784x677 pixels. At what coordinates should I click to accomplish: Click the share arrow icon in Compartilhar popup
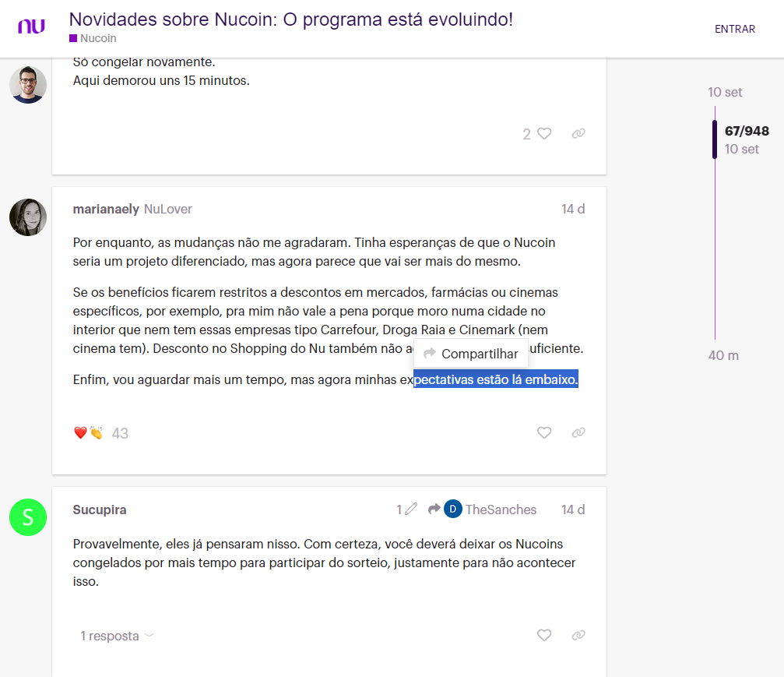(430, 353)
